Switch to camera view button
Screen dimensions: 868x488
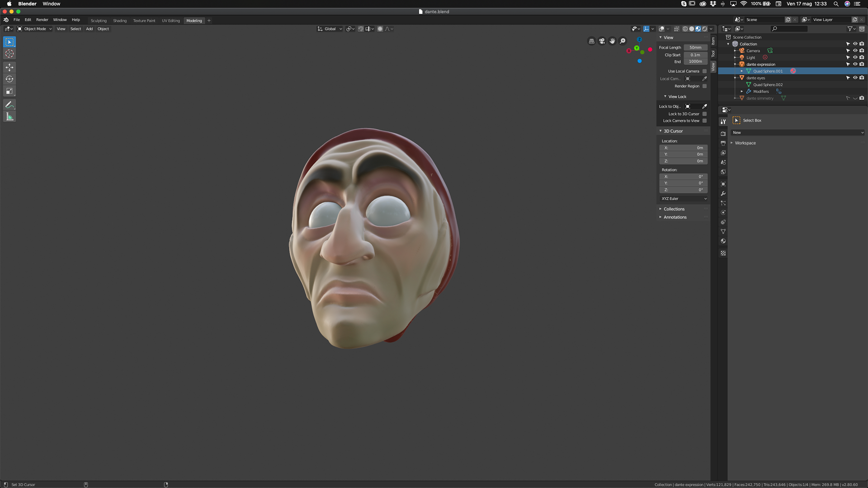602,41
